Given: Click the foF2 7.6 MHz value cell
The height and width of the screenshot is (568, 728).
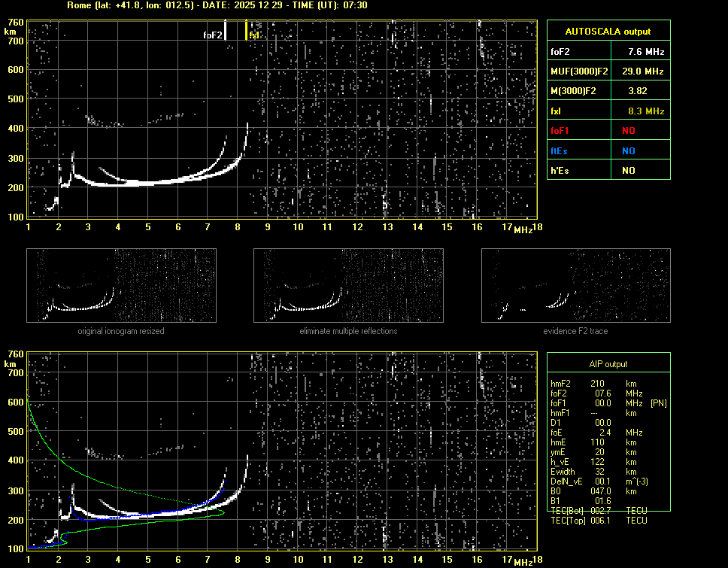Looking at the screenshot, I should click(646, 52).
